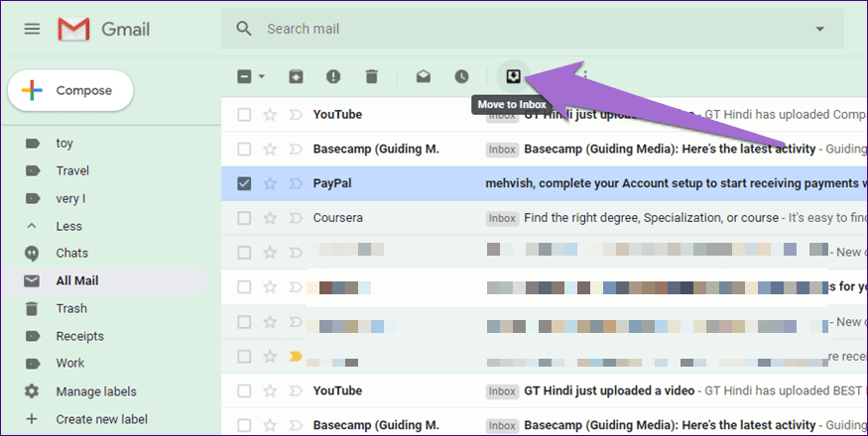Star the email with the yellow importance marker

click(x=270, y=357)
